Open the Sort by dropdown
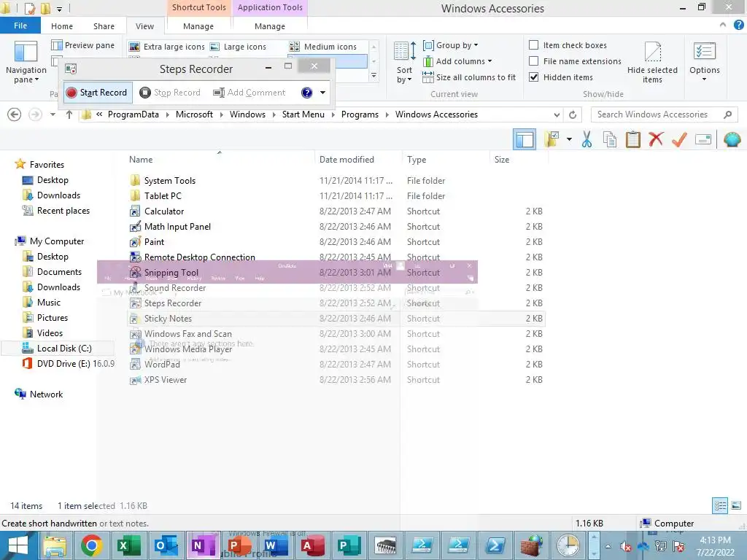This screenshot has width=747, height=560. (x=404, y=63)
